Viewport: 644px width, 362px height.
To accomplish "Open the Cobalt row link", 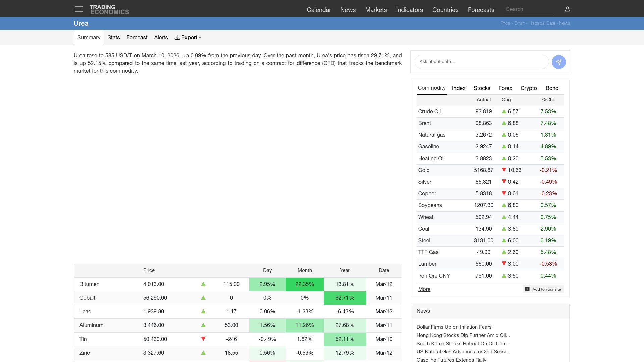I will (x=87, y=298).
